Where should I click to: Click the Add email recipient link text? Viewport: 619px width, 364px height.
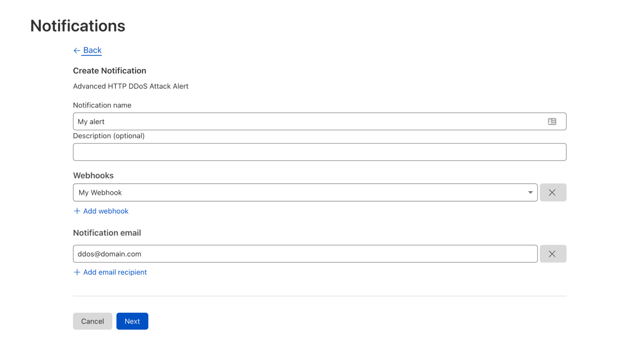click(115, 272)
